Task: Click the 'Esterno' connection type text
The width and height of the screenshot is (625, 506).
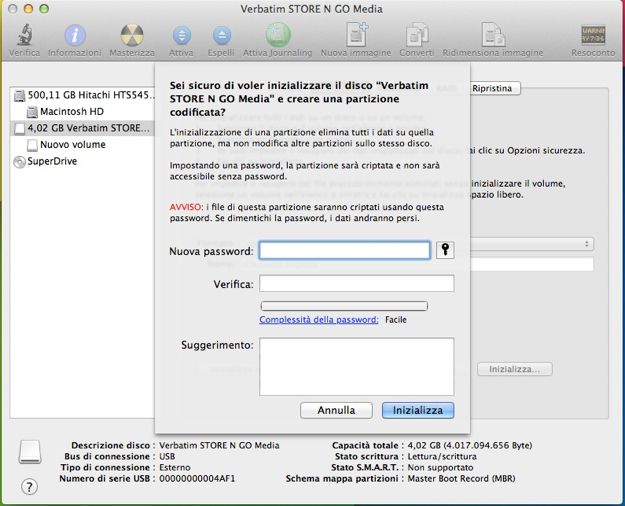Action: tap(175, 467)
